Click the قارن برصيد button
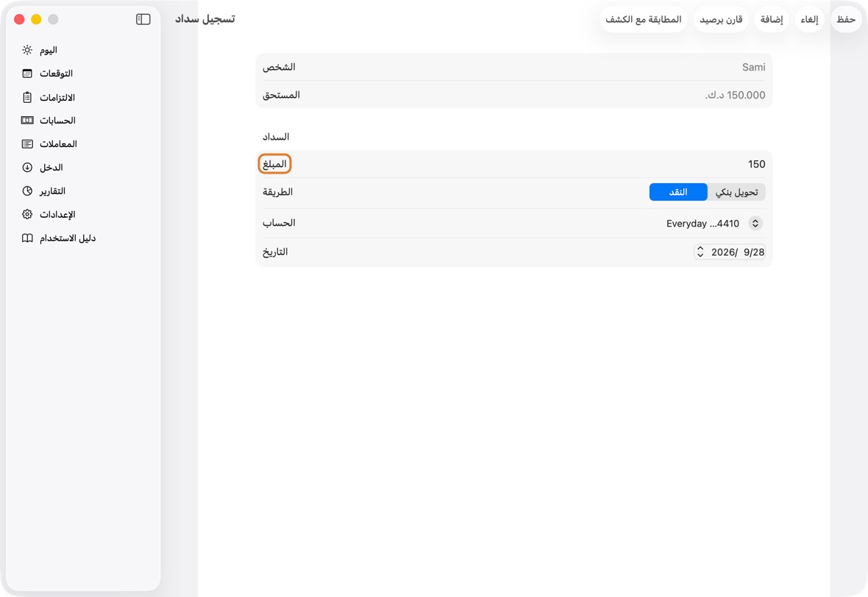Image resolution: width=868 pixels, height=597 pixels. point(721,19)
